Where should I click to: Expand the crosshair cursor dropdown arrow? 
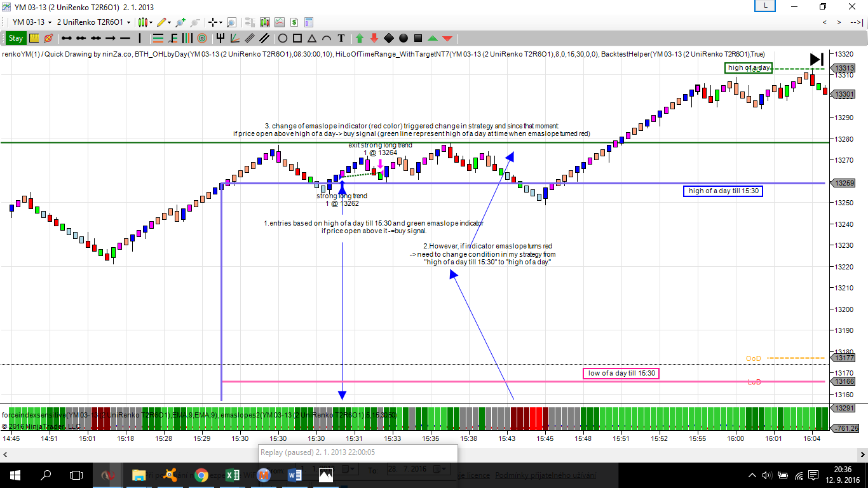[221, 22]
